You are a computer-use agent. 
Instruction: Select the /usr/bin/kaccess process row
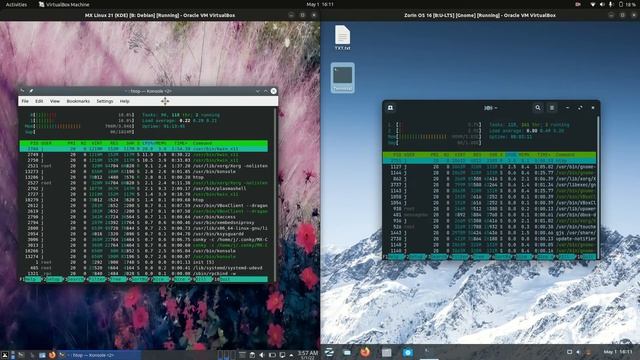click(144, 217)
